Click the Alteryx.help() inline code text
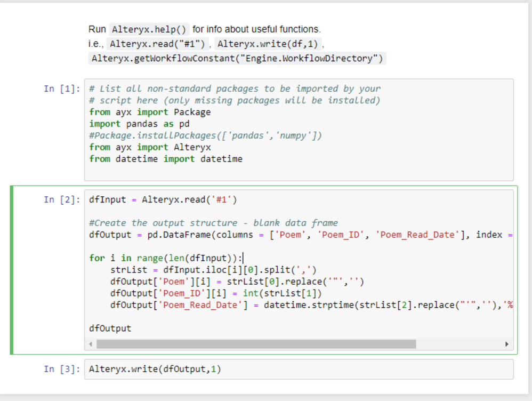The width and height of the screenshot is (532, 401). pos(149,29)
